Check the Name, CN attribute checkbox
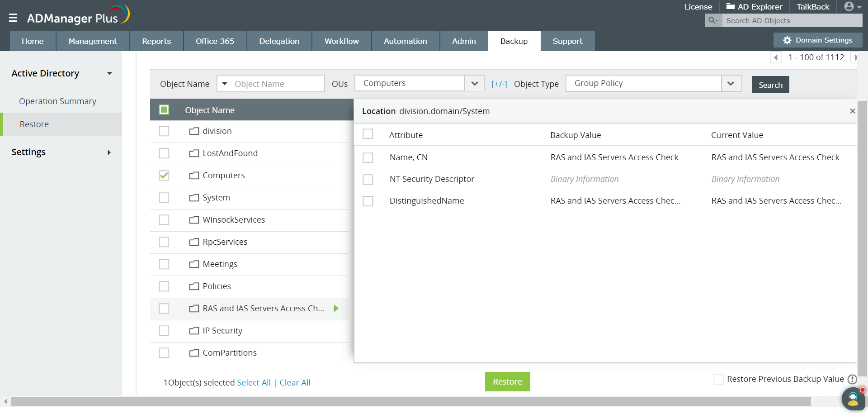The height and width of the screenshot is (414, 868). [368, 157]
